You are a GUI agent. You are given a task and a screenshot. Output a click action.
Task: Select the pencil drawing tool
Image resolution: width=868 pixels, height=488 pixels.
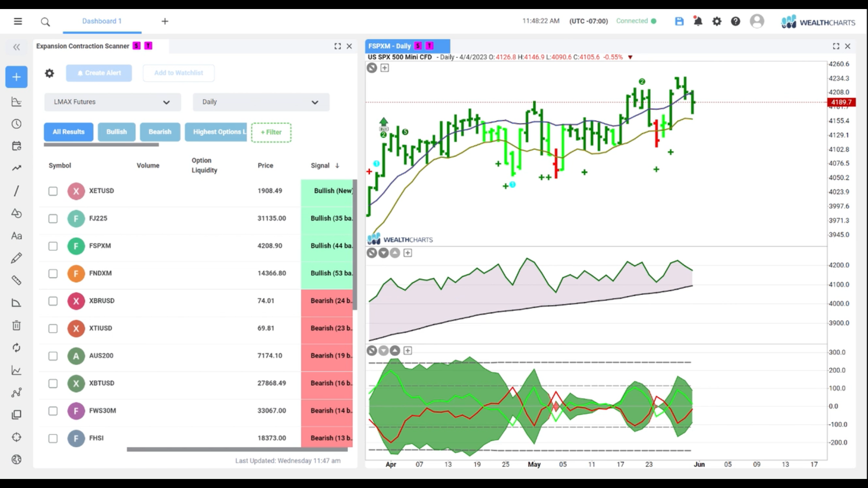click(16, 258)
